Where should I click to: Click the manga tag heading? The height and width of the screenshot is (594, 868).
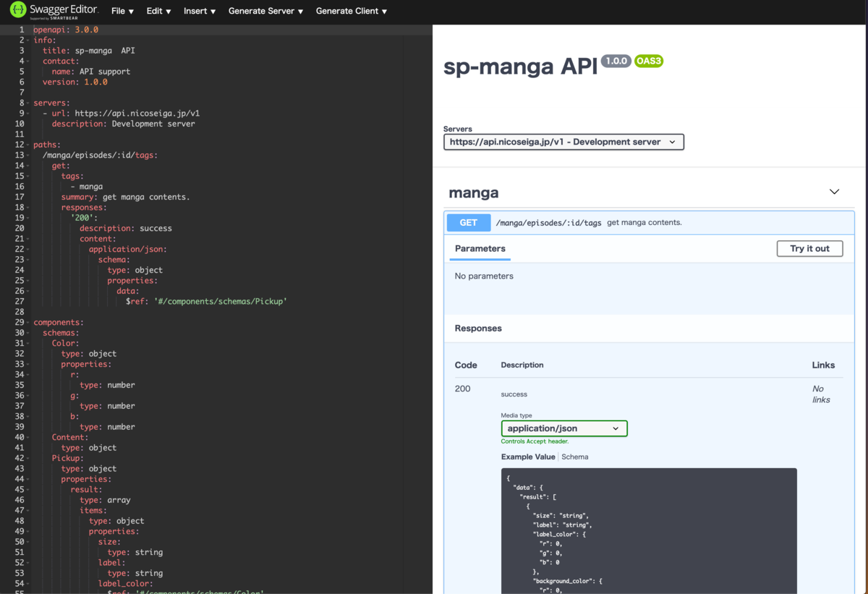tap(474, 192)
